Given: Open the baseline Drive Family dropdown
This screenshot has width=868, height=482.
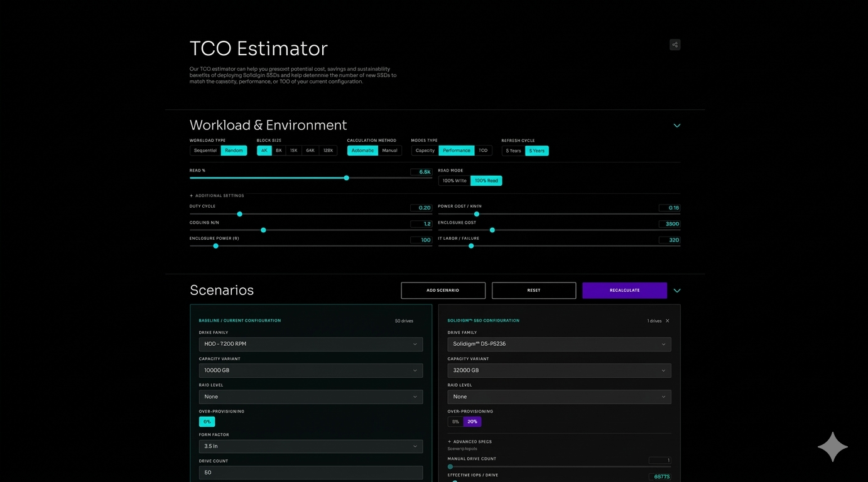Looking at the screenshot, I should pyautogui.click(x=310, y=344).
